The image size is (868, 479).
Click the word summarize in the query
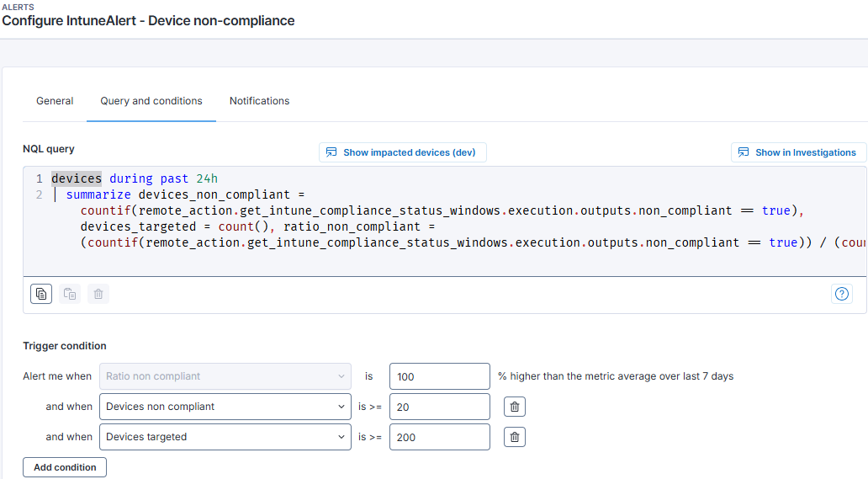tap(98, 194)
